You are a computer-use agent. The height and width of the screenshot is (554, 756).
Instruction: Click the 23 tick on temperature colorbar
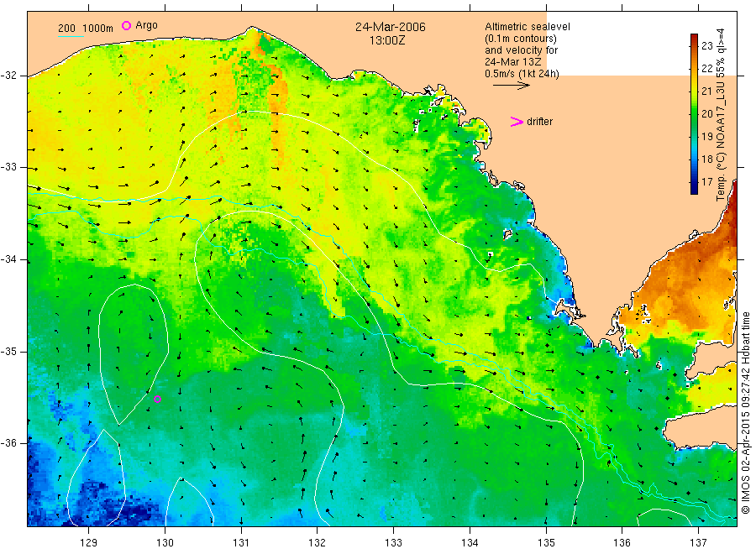[706, 46]
